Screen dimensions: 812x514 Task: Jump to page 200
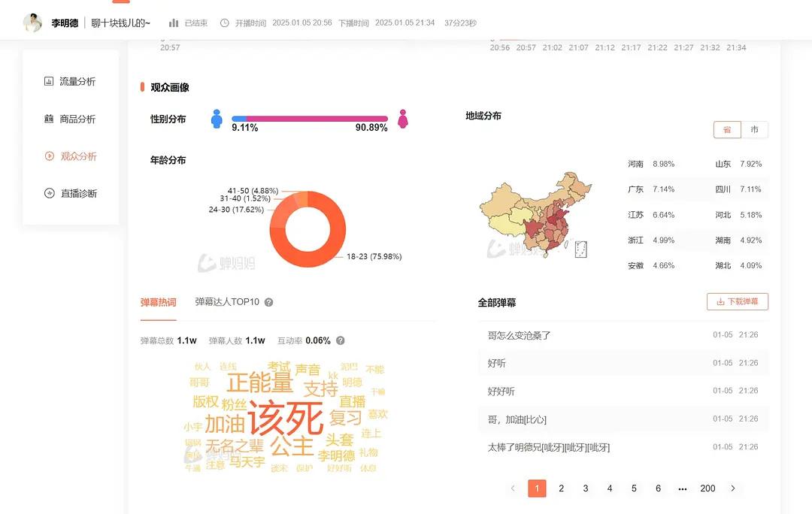[x=707, y=488]
